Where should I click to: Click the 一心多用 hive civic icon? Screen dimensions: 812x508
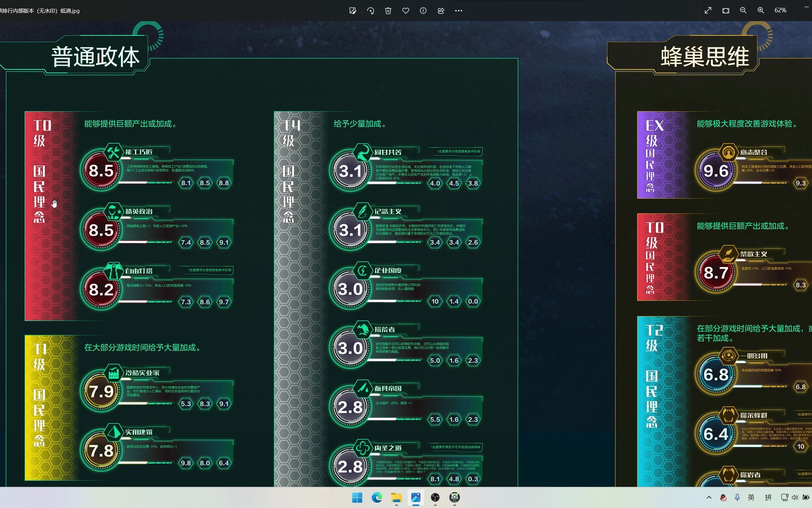click(x=728, y=356)
